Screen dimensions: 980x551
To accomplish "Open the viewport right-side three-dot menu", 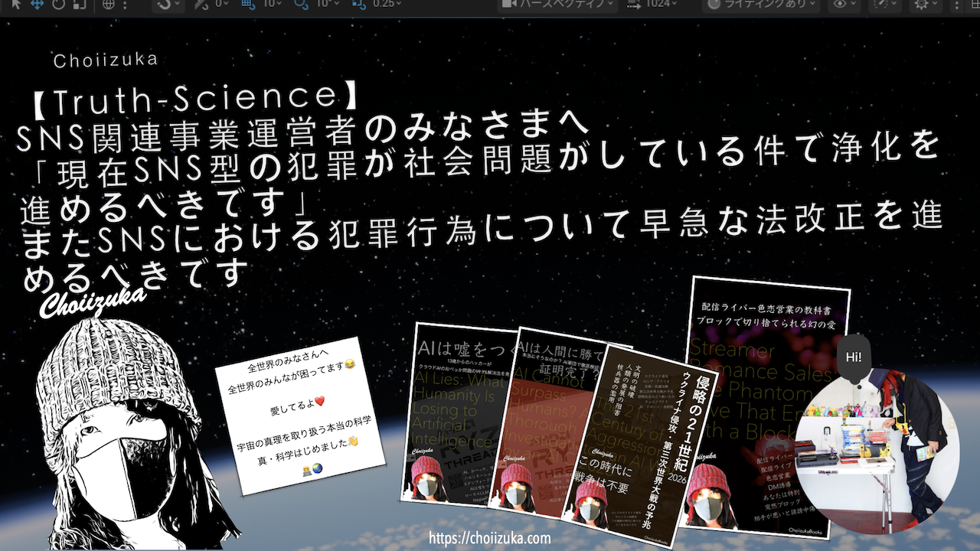I will (x=959, y=4).
